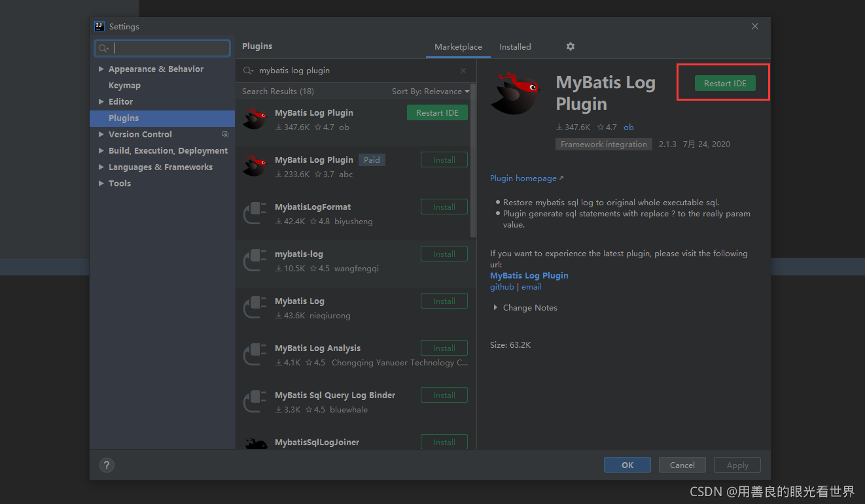Select Plugins in the settings tree
This screenshot has height=504, width=865.
pos(162,118)
